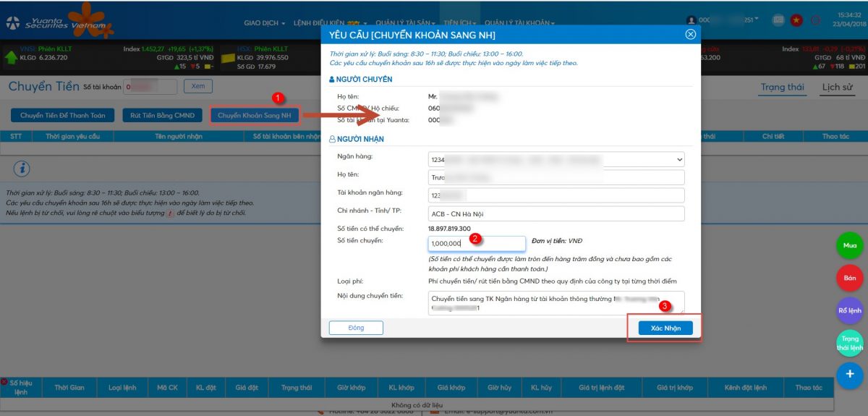Switch to the Lịch sử tab
Viewport: 868px width, 416px height.
[837, 88]
